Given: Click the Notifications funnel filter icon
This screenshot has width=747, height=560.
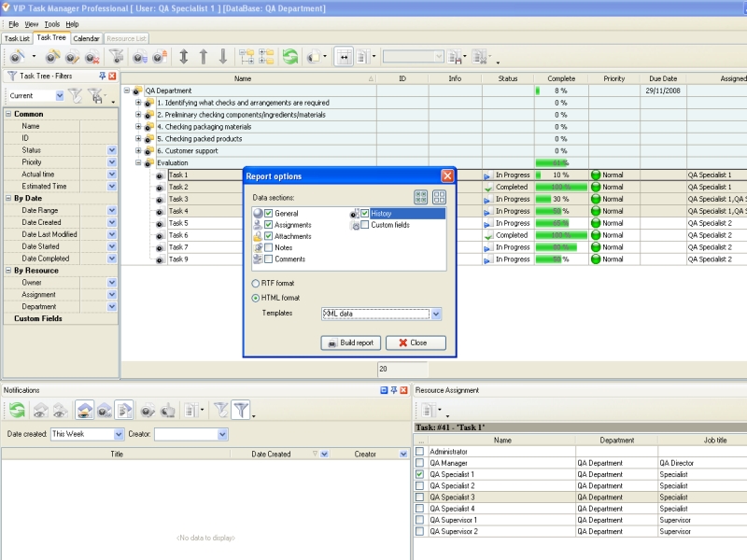Looking at the screenshot, I should point(241,410).
